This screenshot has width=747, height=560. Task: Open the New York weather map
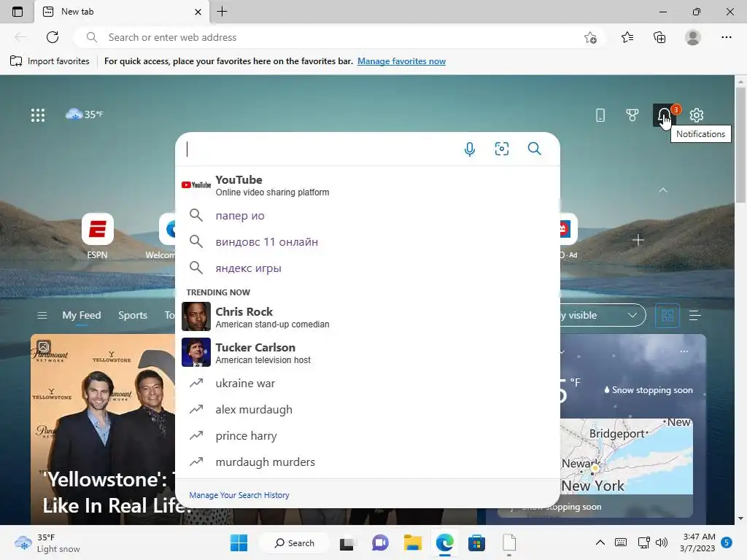[x=626, y=457]
